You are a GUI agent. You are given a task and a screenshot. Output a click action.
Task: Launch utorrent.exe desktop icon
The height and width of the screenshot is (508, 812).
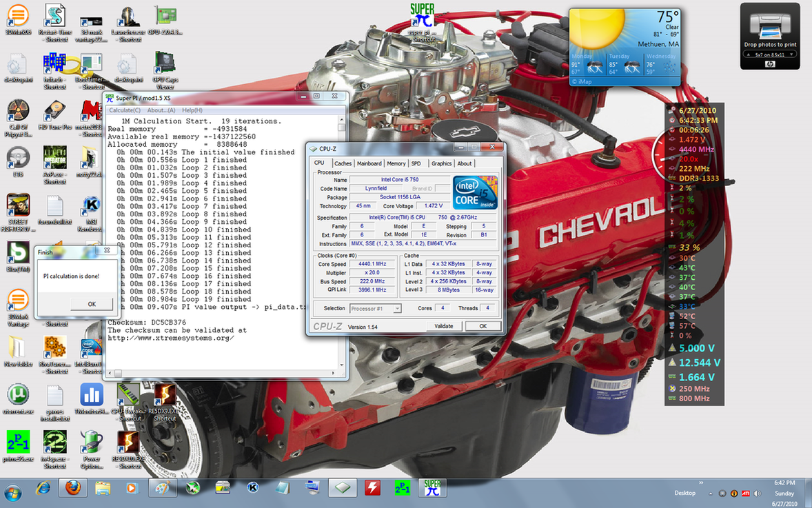(x=18, y=398)
